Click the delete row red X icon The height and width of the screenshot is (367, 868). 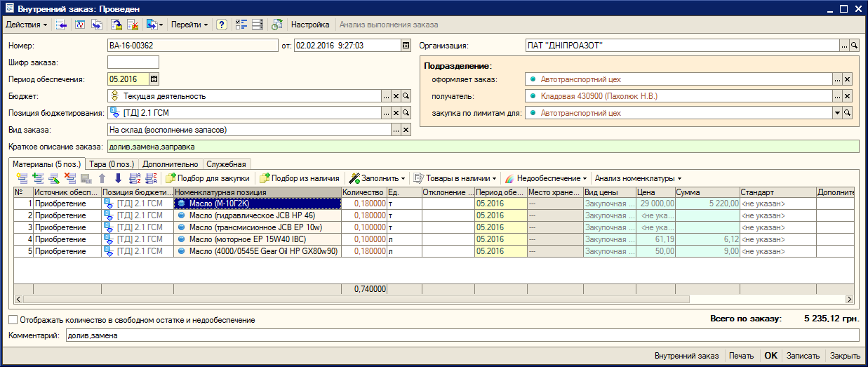(69, 178)
